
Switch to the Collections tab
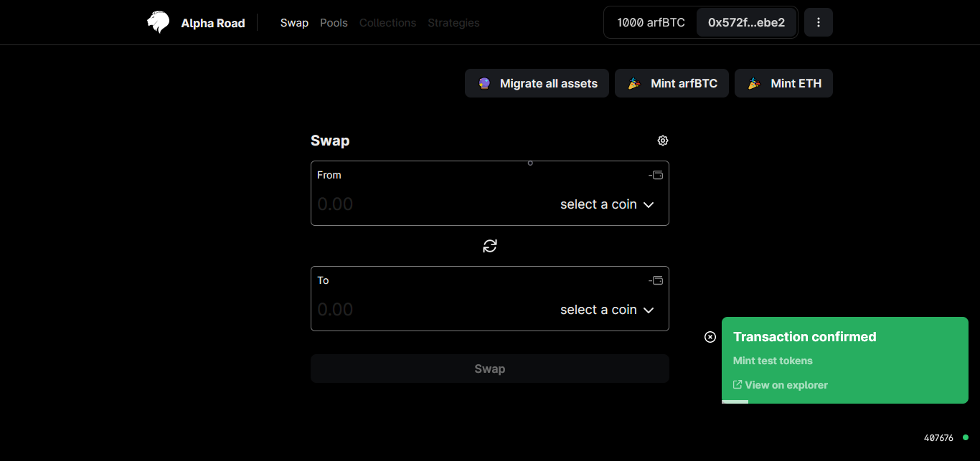387,23
